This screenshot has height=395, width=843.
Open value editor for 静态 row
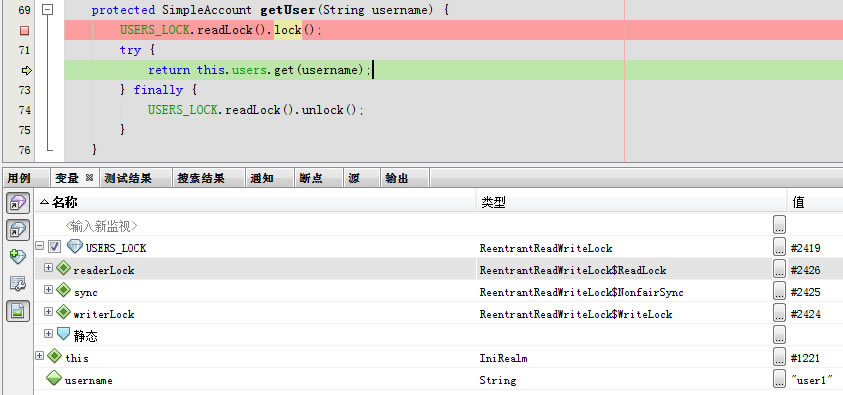pyautogui.click(x=780, y=335)
